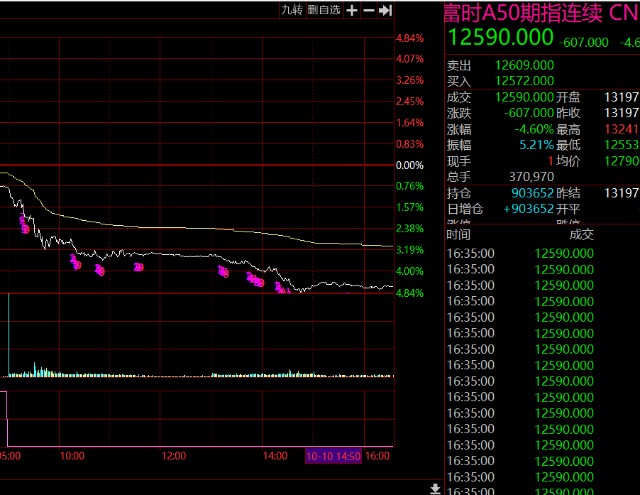This screenshot has height=495, width=640.
Task: Click the 14:00 time axis label
Action: (275, 456)
